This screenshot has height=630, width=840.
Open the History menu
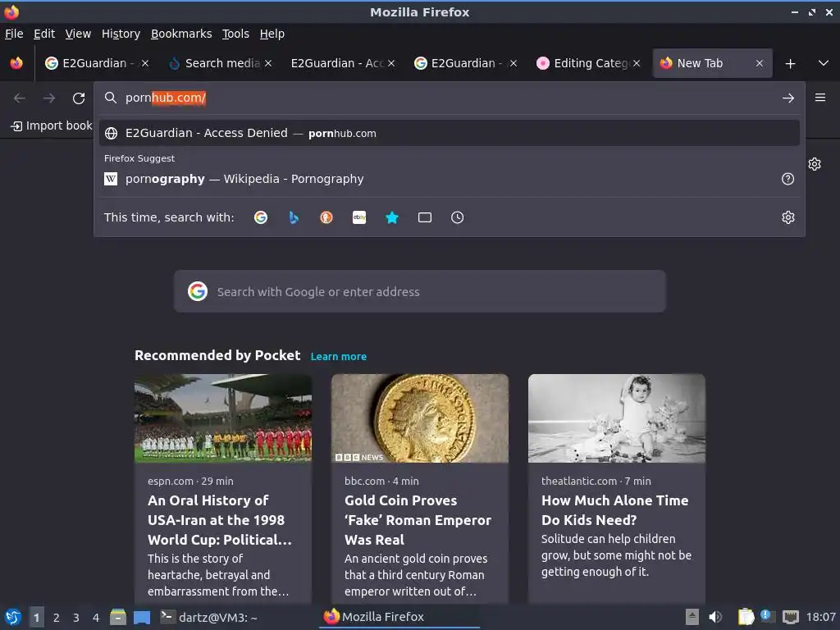(x=121, y=34)
